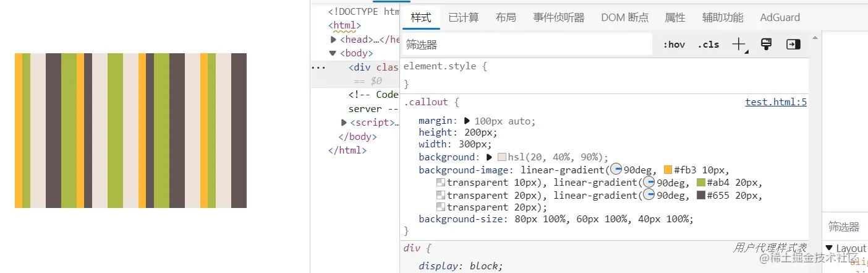The image size is (868, 273).
Task: Open the angle clock before #655
Action: click(x=649, y=195)
